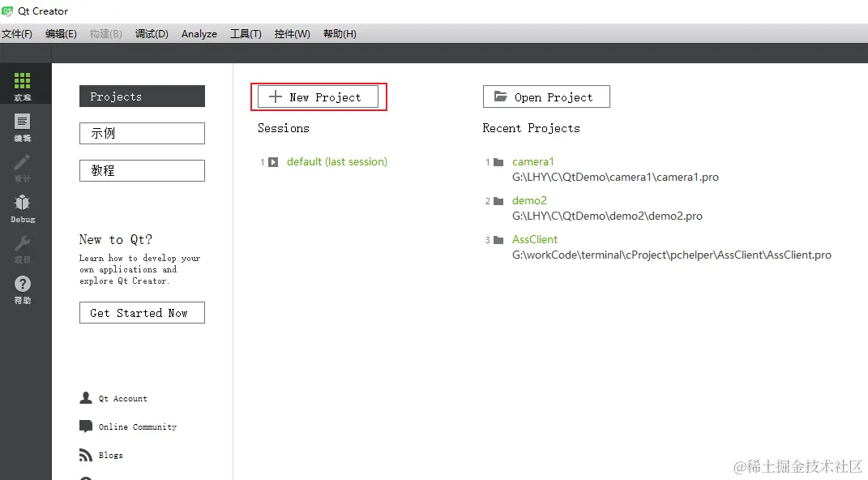
Task: Click the camera1.pro file path text
Action: point(616,178)
